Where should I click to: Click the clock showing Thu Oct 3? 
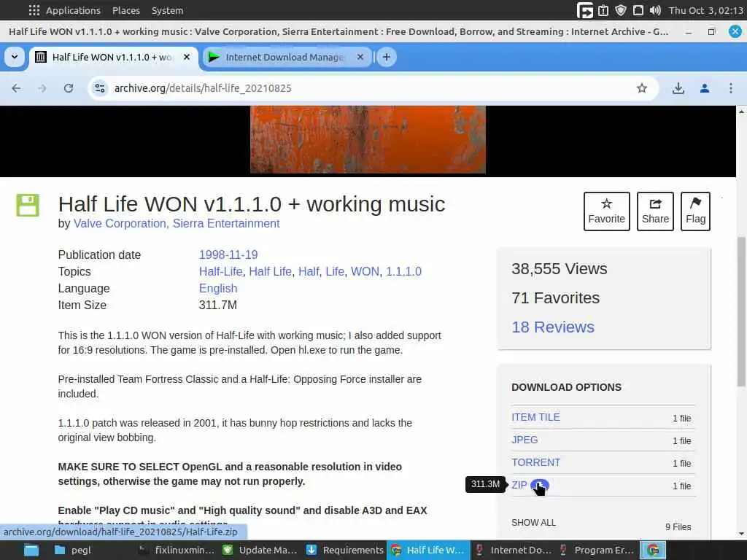[706, 10]
